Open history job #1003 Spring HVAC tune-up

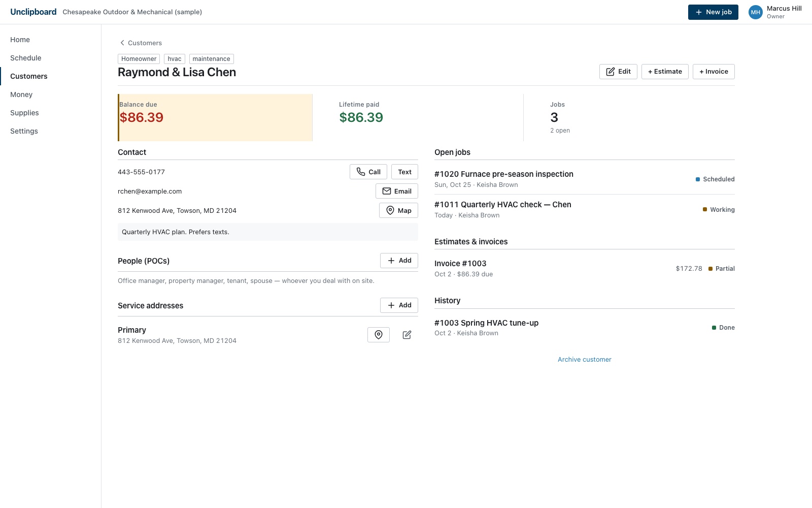click(585, 328)
